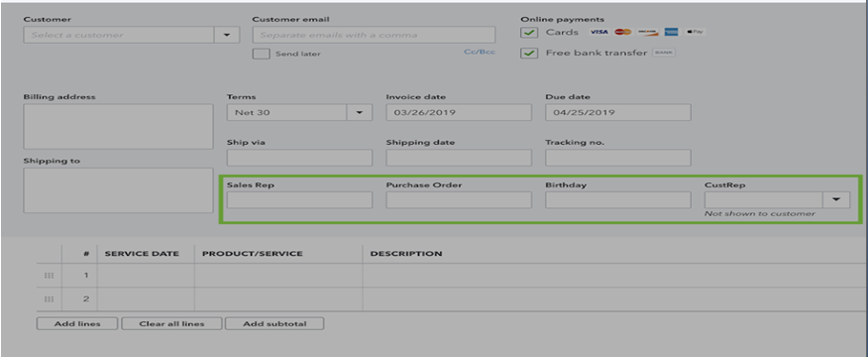
Task: Open the CustRep dropdown arrow
Action: [837, 200]
